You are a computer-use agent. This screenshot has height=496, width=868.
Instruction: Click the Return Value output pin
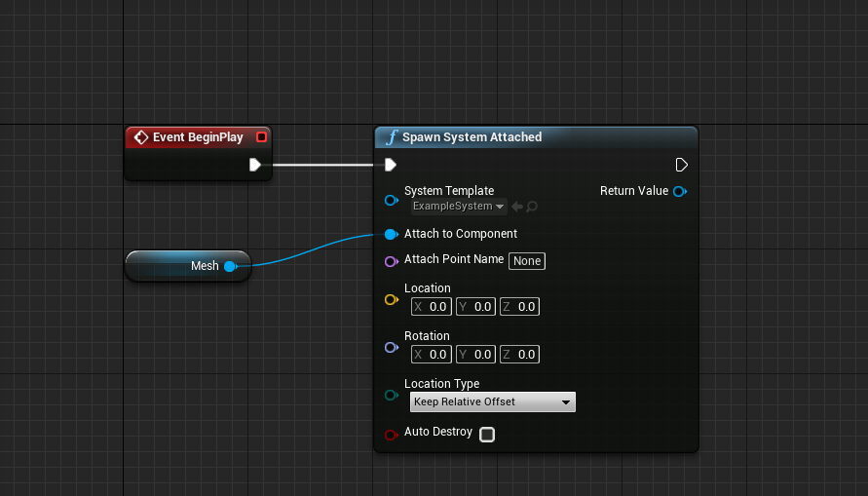(x=680, y=192)
